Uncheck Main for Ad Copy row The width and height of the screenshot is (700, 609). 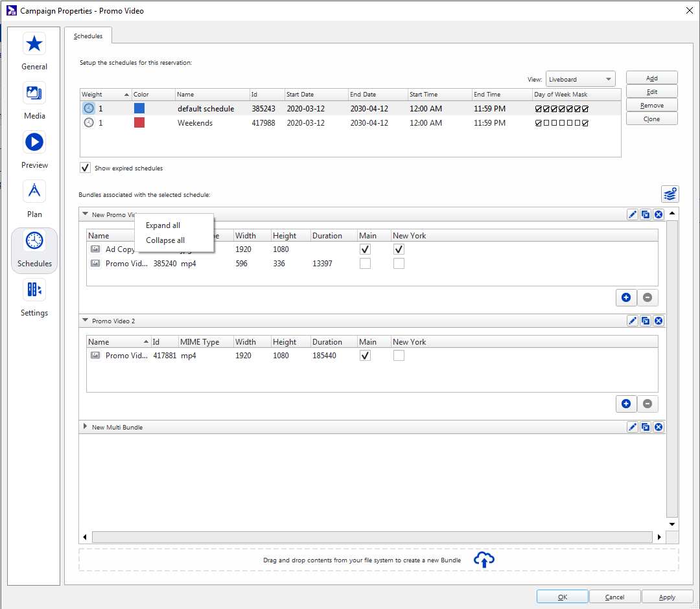pyautogui.click(x=366, y=249)
